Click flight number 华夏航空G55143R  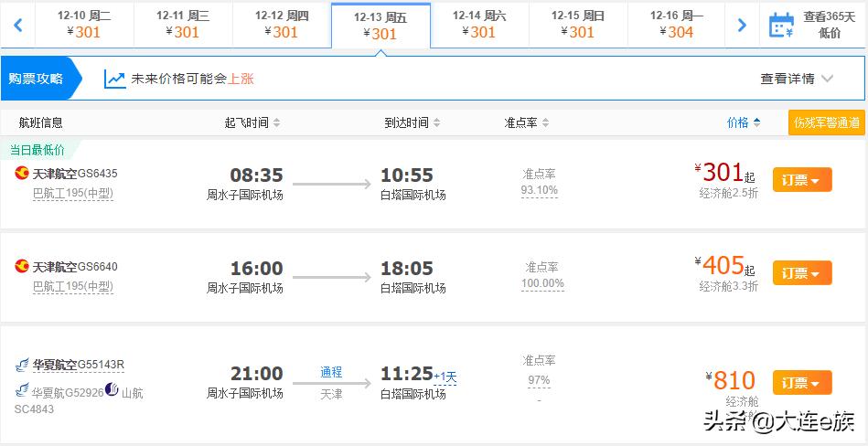(78, 365)
